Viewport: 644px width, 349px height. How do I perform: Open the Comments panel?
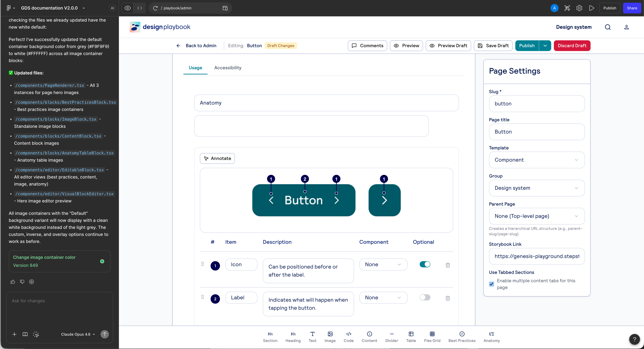[367, 46]
